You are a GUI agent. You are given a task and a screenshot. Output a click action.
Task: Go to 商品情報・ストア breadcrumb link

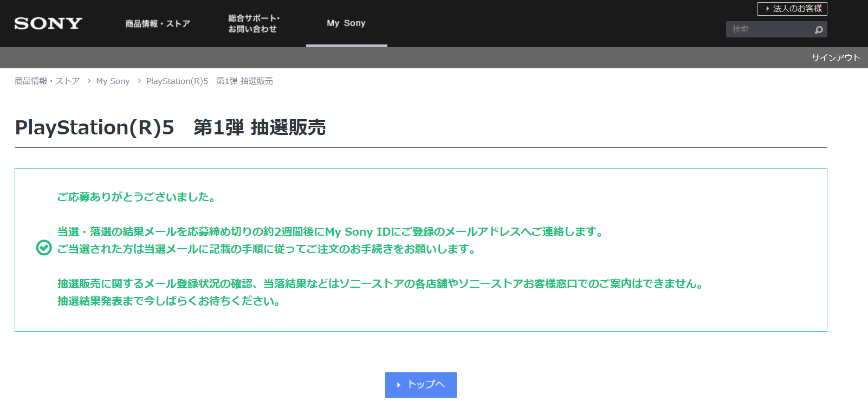click(x=47, y=81)
